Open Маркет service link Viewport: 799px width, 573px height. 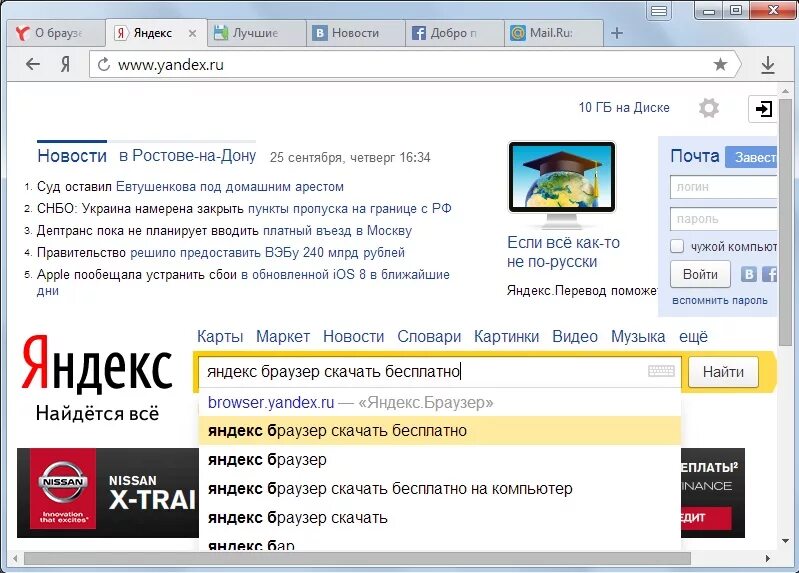[283, 336]
